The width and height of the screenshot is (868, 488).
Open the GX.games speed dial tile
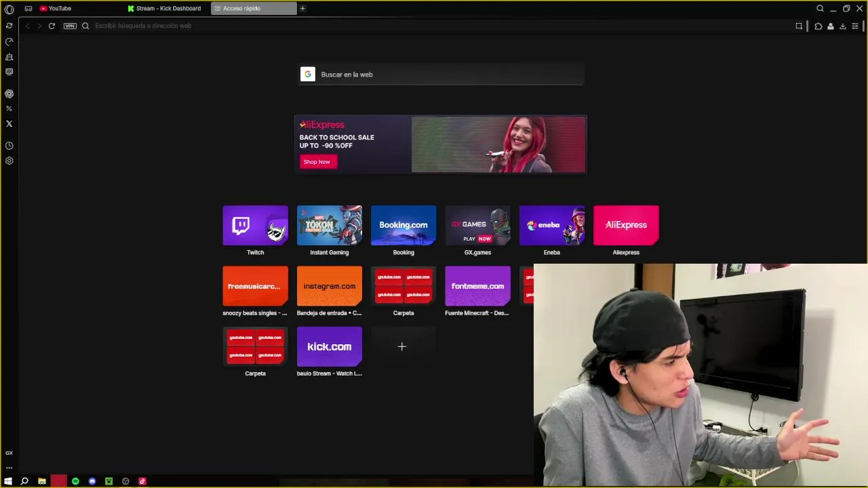477,225
